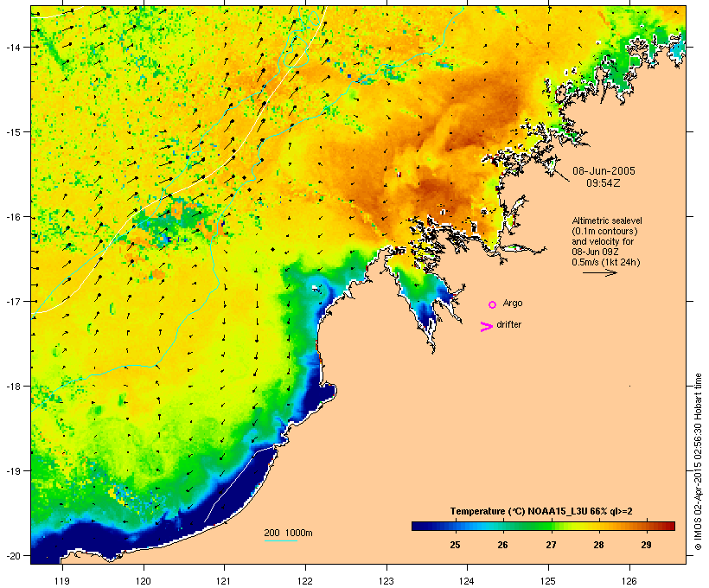
Task: Click the latitude axis label '-16'
Action: pos(13,217)
